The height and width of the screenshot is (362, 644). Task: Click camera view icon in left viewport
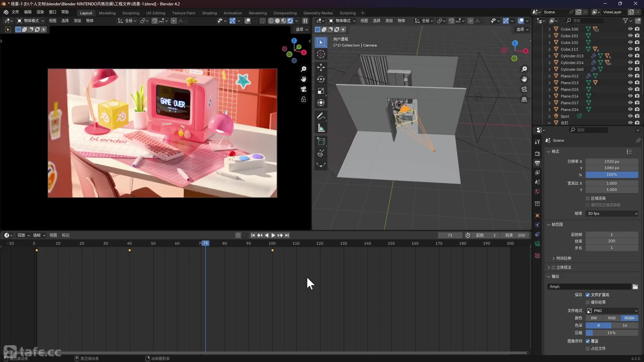pyautogui.click(x=304, y=89)
